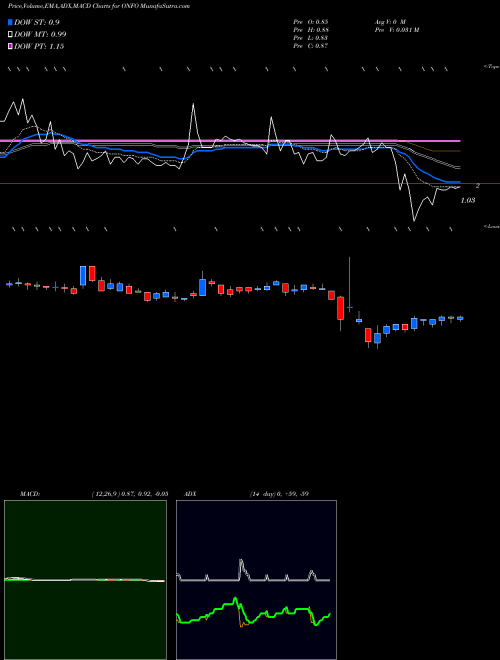Click the blue DOW ST legend swatch
Screen dimensions: 500x660
(10, 22)
